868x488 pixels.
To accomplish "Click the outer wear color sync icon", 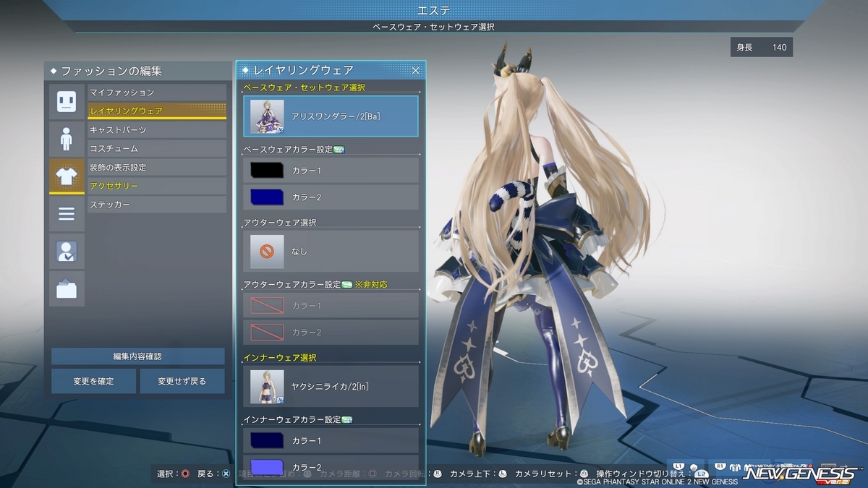I will coord(347,285).
